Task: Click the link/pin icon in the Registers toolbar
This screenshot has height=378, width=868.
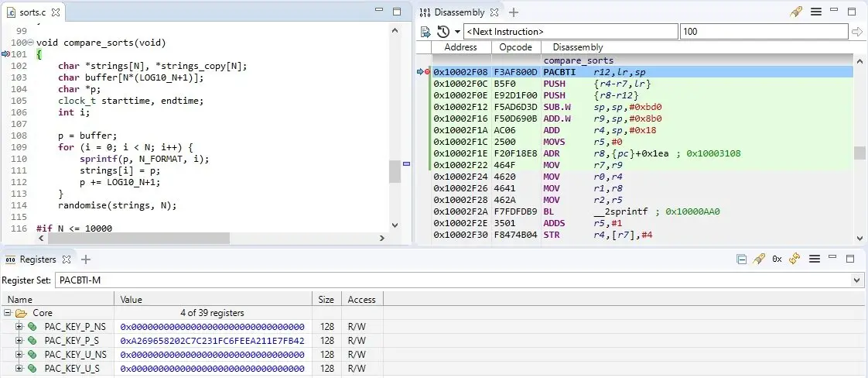Action: (759, 259)
